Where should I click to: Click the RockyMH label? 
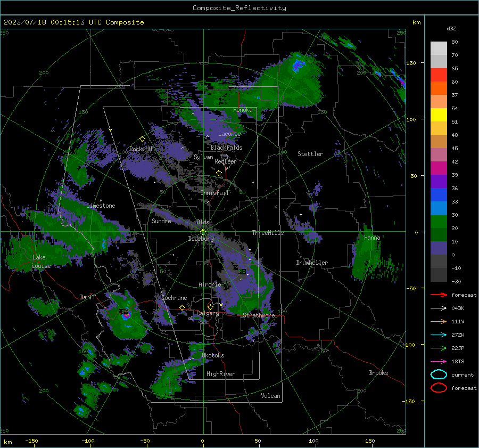(x=141, y=149)
